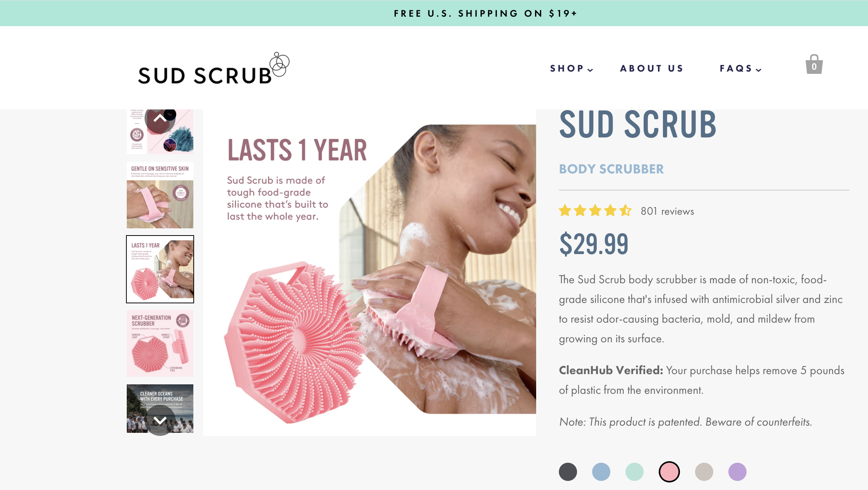Viewport: 868px width, 490px height.
Task: Select the Lasts 1 Year thumbnail
Action: (160, 269)
